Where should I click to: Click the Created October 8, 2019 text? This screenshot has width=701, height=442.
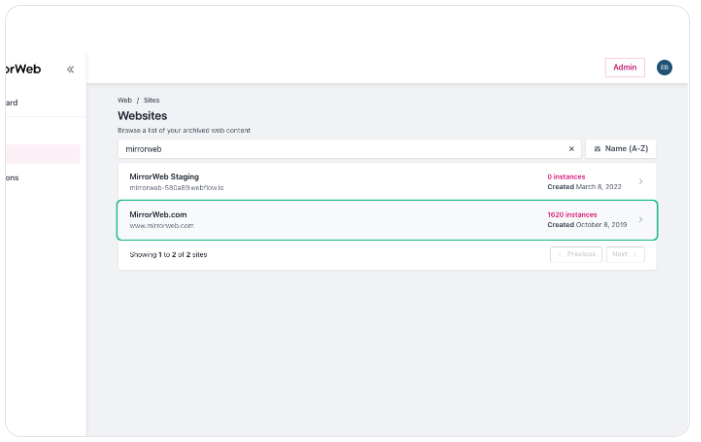(x=587, y=225)
